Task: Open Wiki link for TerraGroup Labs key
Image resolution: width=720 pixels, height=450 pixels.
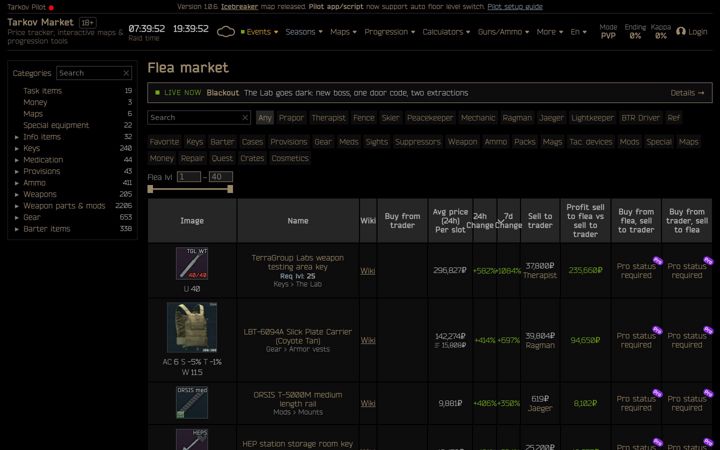Action: tap(367, 271)
